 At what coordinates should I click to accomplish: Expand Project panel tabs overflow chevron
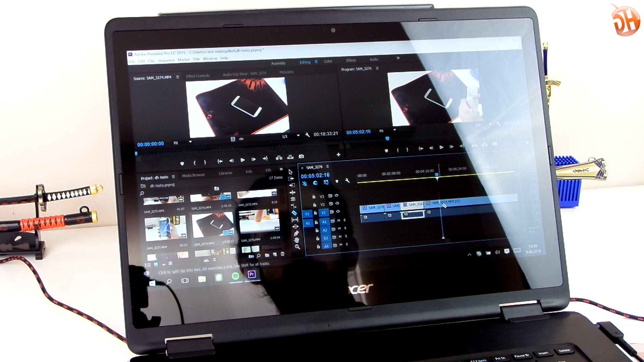pos(281,169)
